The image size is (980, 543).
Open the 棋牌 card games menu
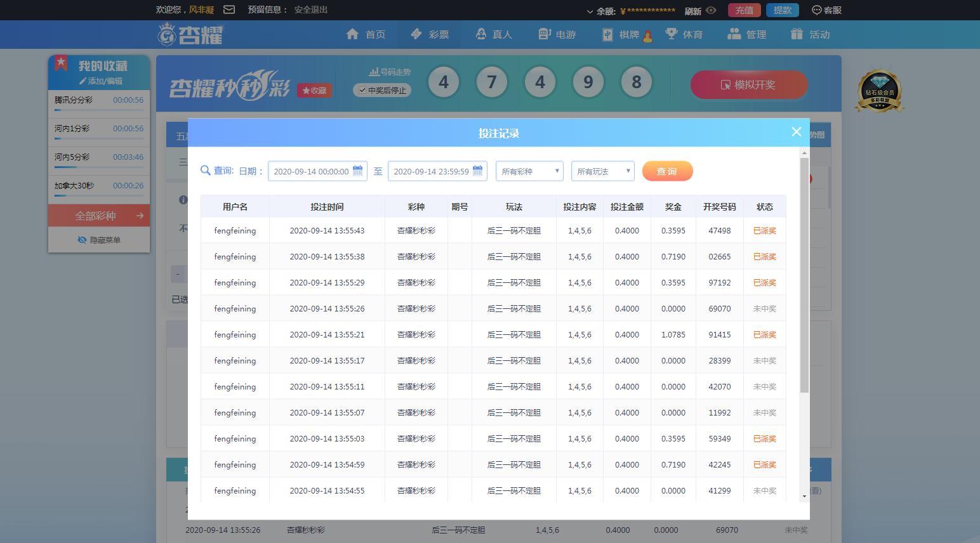626,34
